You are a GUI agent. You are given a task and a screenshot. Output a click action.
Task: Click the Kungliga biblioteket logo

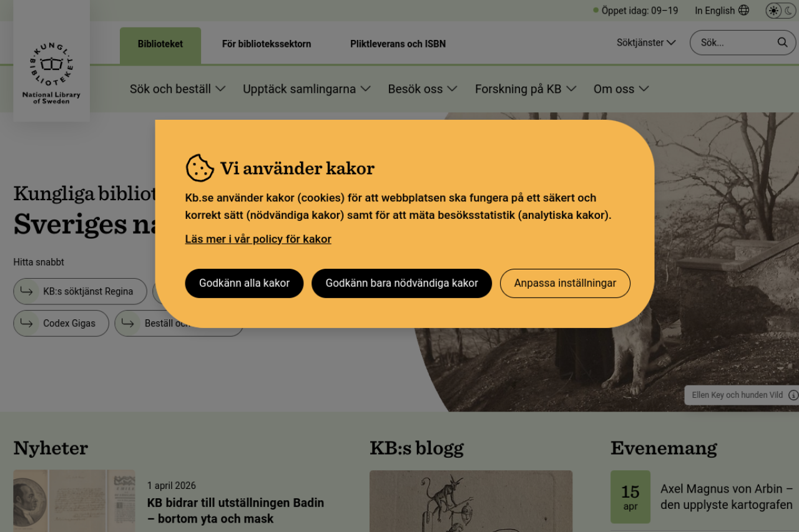(51, 72)
